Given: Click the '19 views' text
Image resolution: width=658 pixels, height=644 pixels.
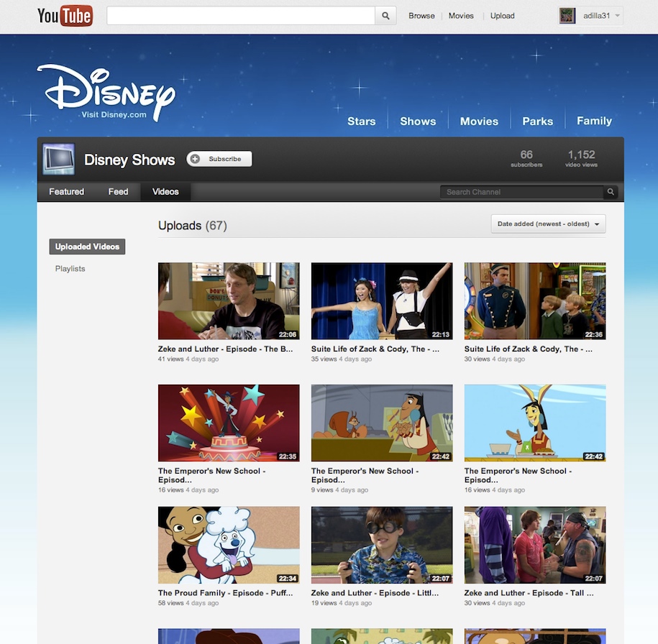Looking at the screenshot, I should point(324,603).
